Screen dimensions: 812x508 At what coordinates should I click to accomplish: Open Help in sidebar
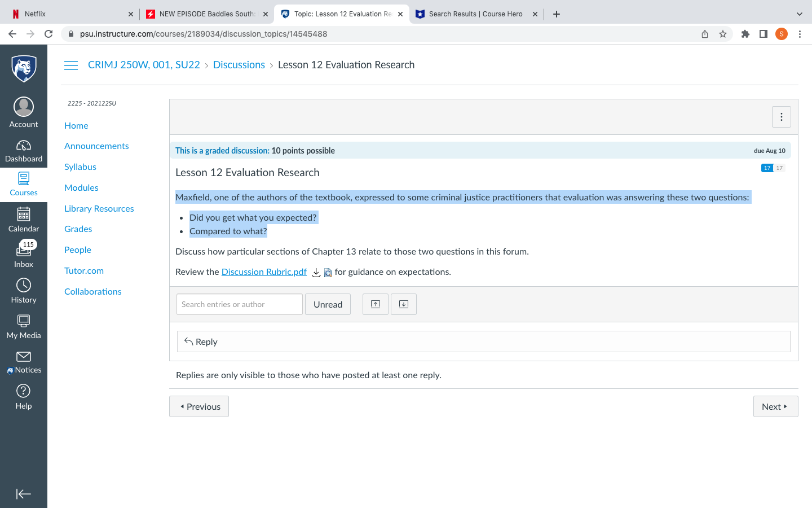pos(24,397)
